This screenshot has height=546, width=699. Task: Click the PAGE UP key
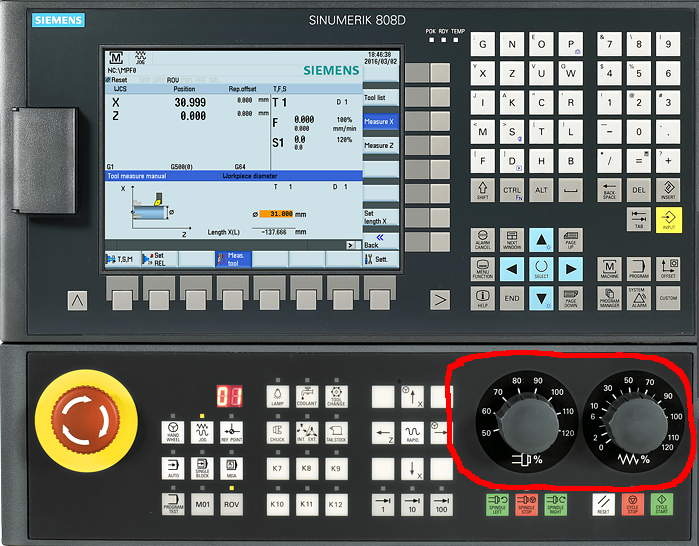tap(571, 240)
